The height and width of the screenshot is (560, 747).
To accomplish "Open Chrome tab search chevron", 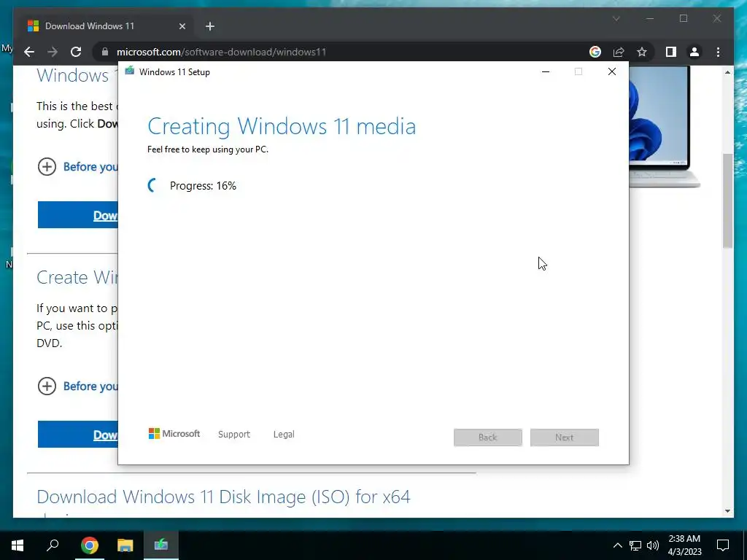I will coord(616,18).
